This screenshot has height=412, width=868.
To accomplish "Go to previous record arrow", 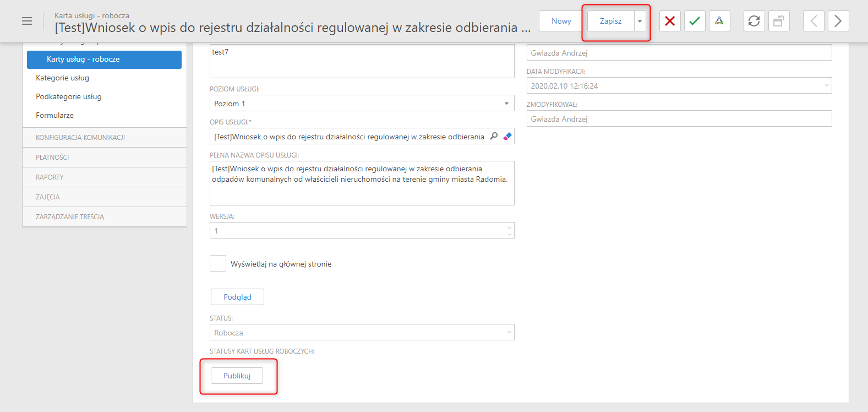I will (x=814, y=21).
